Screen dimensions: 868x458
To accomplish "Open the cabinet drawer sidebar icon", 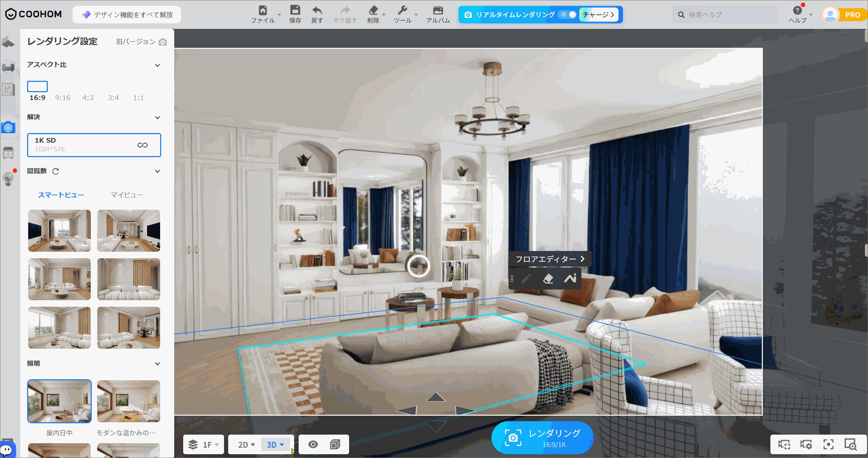I will coord(8,153).
